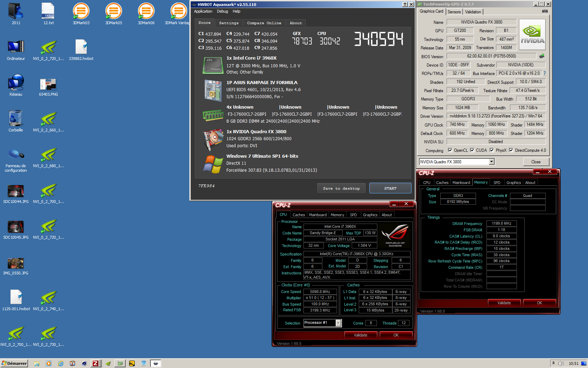Click the GPU-Z BIOS save icon
This screenshot has height=368, width=588.
542,56
